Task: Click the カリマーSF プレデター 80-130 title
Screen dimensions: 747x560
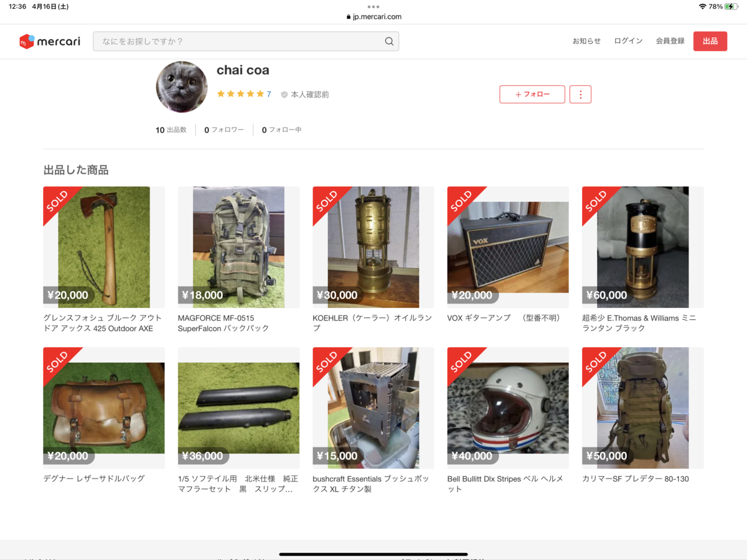Action: tap(636, 478)
